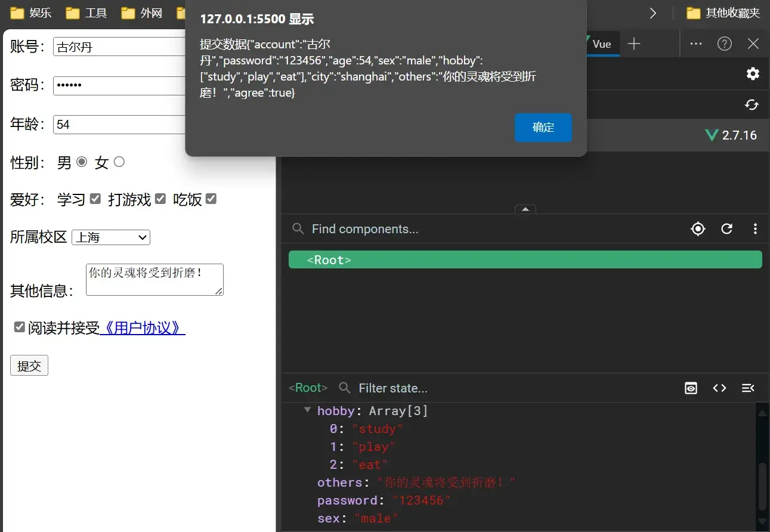770x532 pixels.
Task: Uncheck the 阅读并接受 agreement checkbox
Action: pyautogui.click(x=20, y=327)
